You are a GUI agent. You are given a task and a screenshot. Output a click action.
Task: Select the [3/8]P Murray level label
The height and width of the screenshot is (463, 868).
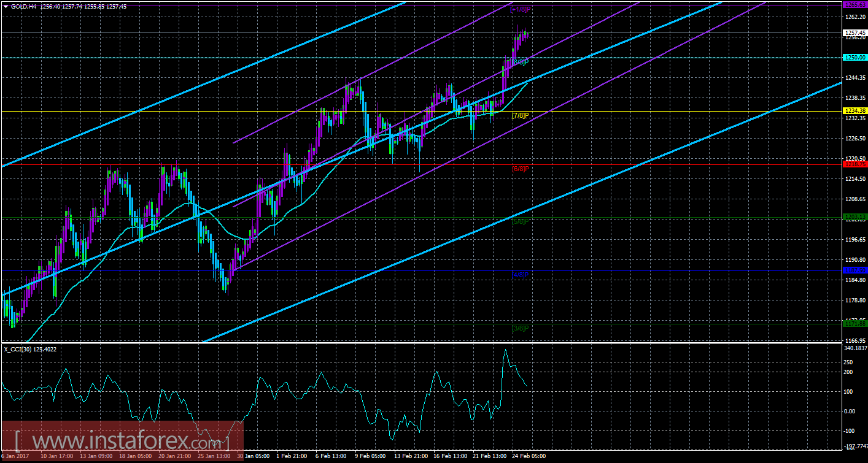521,328
